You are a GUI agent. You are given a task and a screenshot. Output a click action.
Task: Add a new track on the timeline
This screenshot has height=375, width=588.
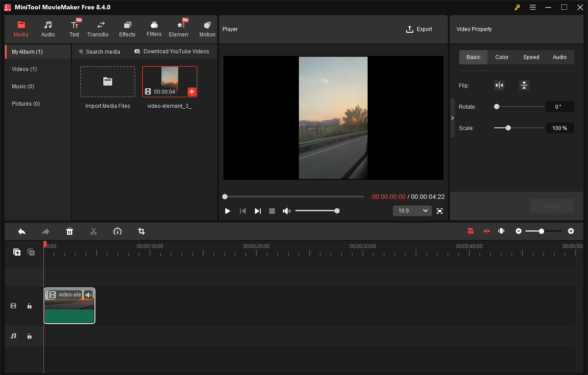point(17,252)
